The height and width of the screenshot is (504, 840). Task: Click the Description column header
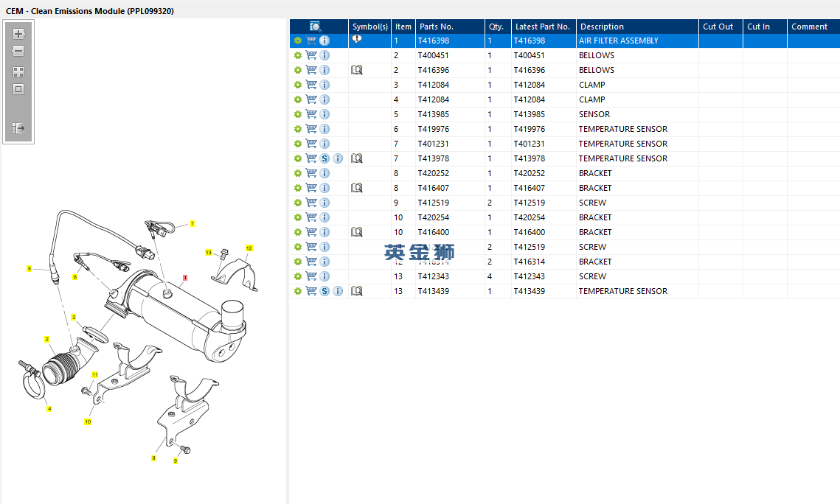click(x=637, y=27)
